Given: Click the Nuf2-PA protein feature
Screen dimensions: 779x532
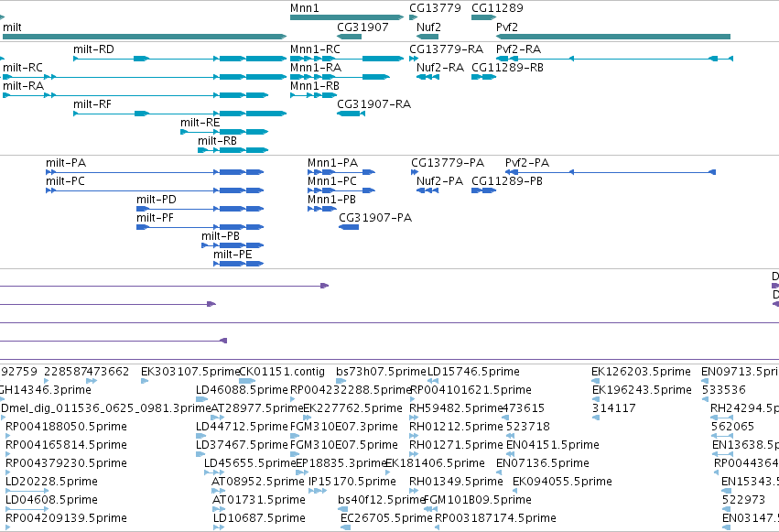Looking at the screenshot, I should pyautogui.click(x=427, y=190).
